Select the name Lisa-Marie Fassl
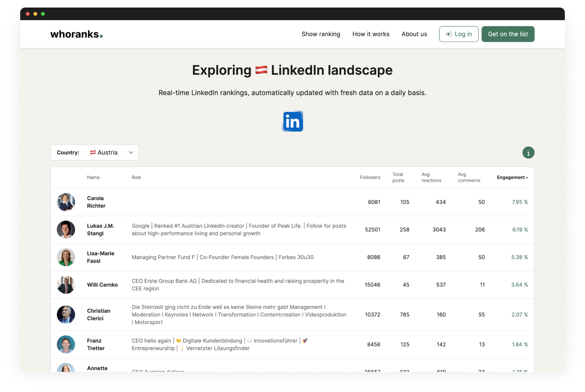Screen dimensions: 585x392 point(101,257)
